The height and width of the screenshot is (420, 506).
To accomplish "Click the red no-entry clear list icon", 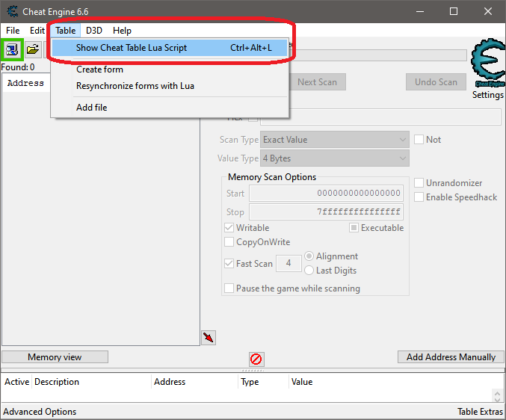I will (256, 359).
